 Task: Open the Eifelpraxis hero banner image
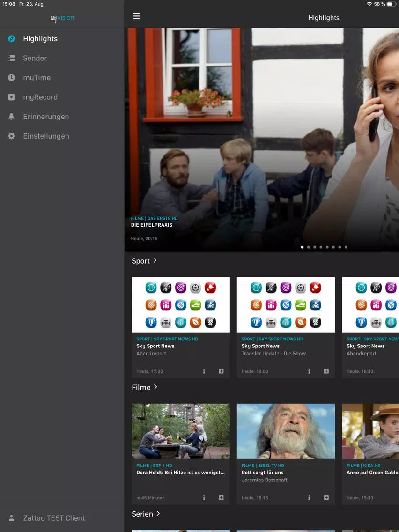coord(262,140)
